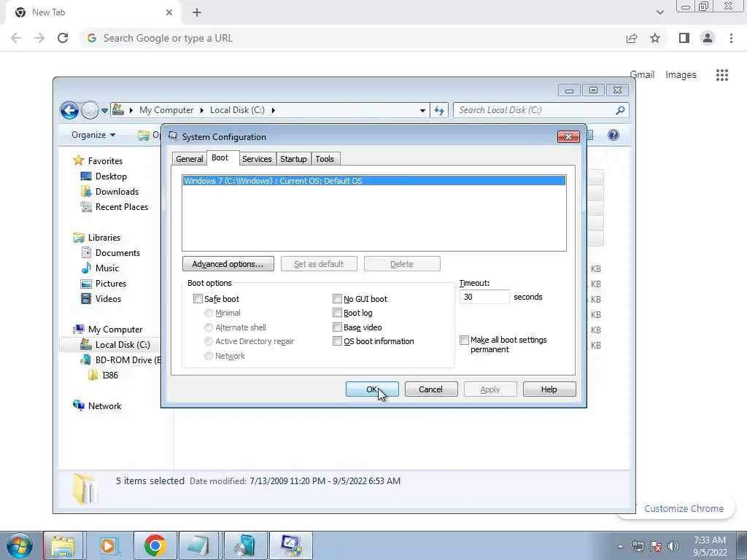747x560 pixels.
Task: Select Network safe boot radio button
Action: 208,356
